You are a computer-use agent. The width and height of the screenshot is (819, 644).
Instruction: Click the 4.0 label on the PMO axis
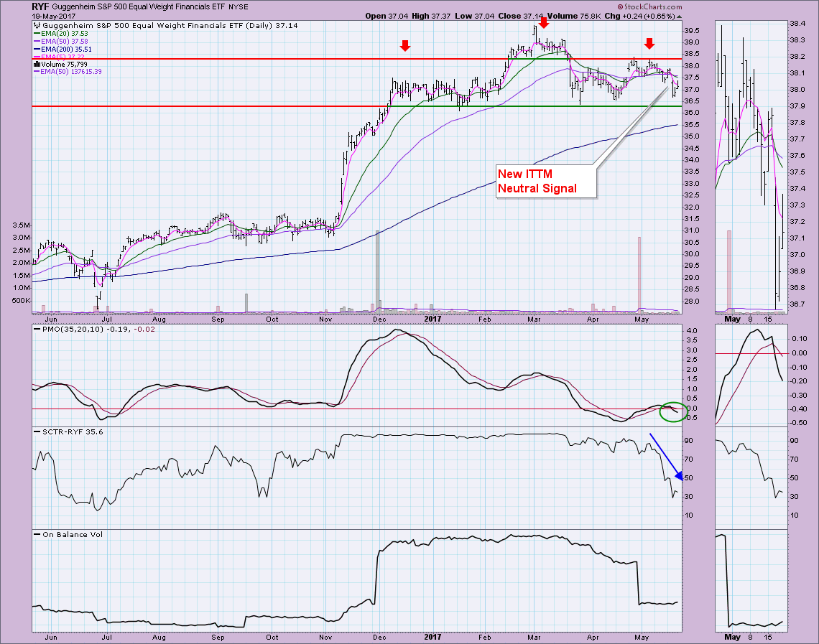click(x=692, y=331)
